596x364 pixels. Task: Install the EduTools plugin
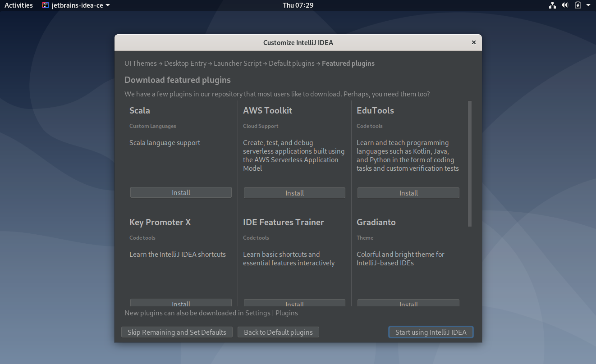point(408,193)
